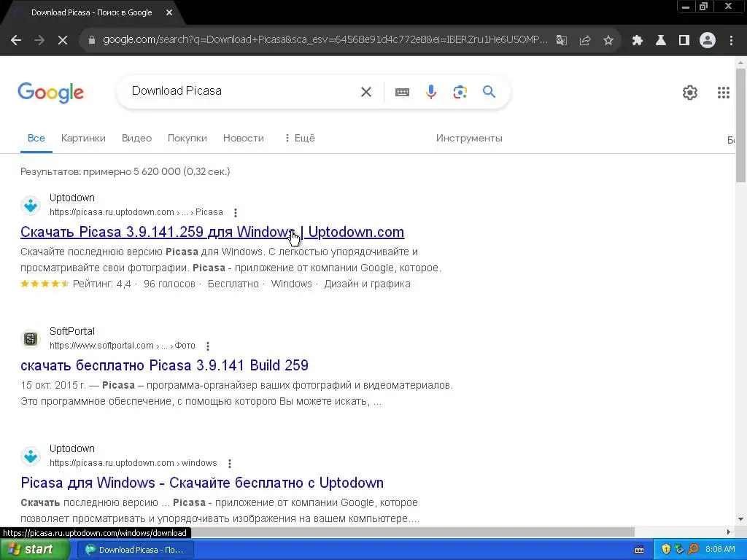Open the profile avatar icon
Image resolution: width=747 pixels, height=560 pixels.
click(x=708, y=41)
